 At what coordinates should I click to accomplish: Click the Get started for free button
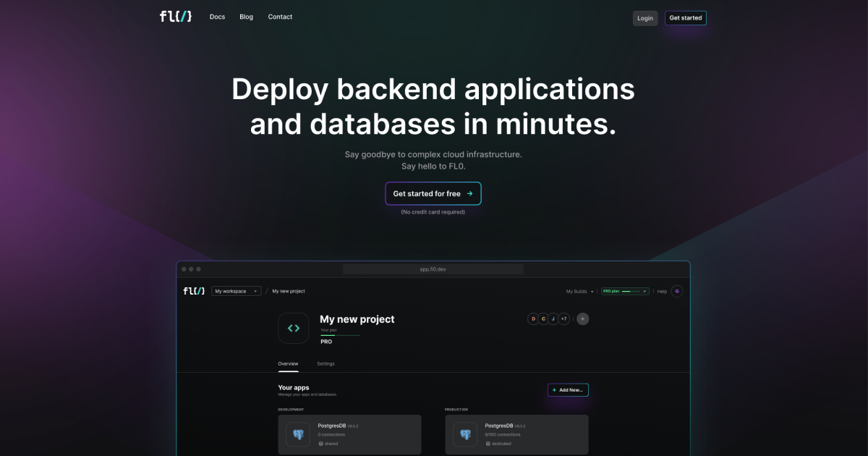433,193
